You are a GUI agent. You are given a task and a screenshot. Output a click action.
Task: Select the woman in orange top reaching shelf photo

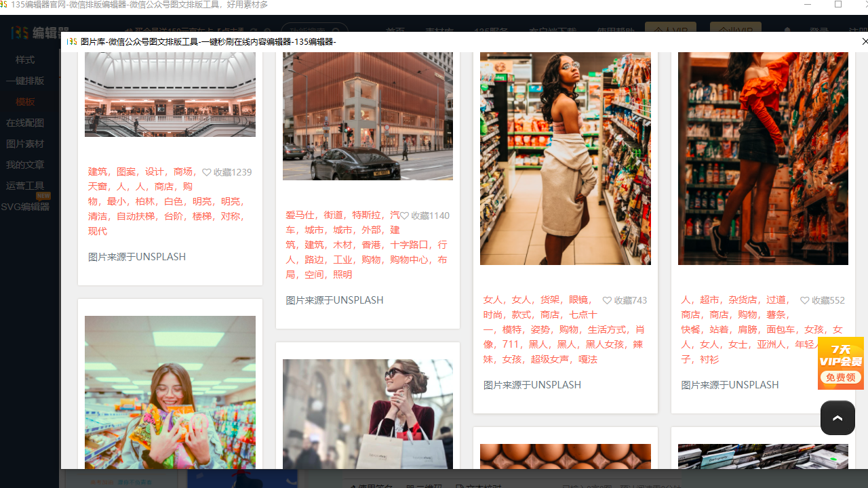pyautogui.click(x=763, y=159)
